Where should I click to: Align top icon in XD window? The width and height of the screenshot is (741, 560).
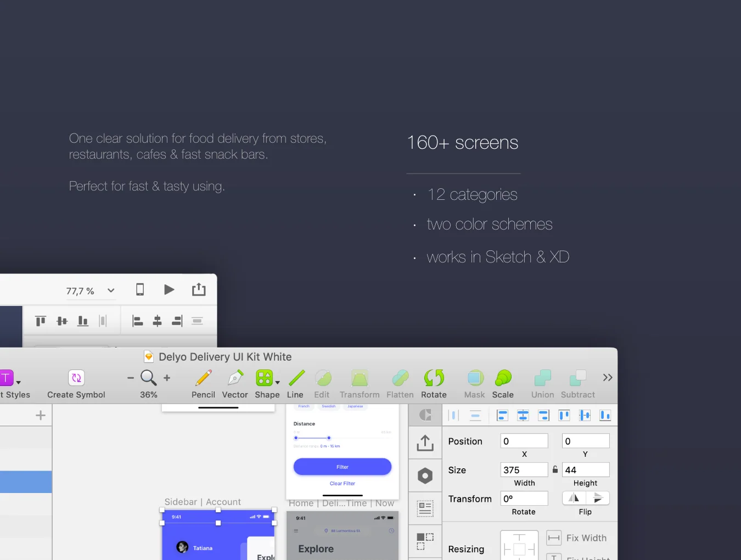(x=41, y=321)
